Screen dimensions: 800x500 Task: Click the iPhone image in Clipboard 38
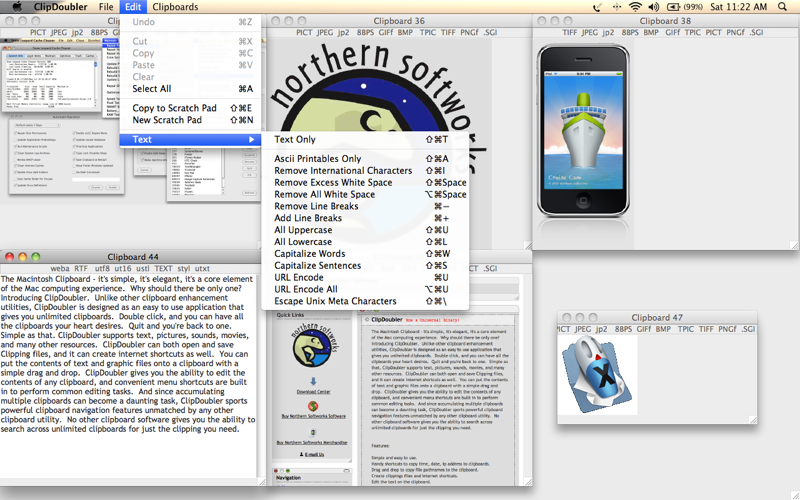point(583,131)
